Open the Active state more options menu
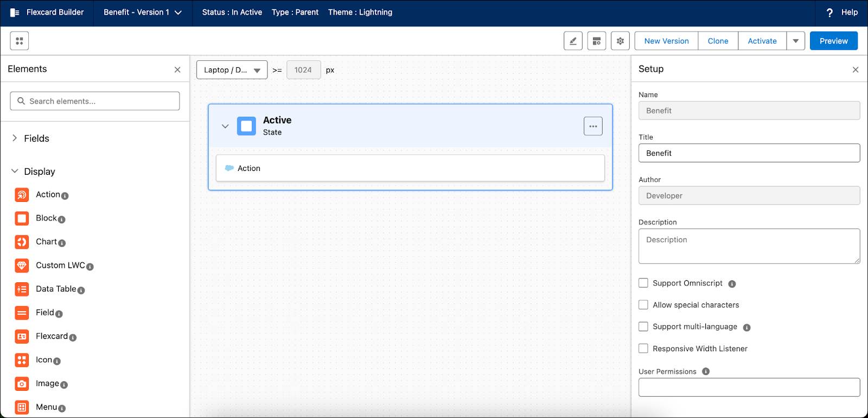 point(593,126)
